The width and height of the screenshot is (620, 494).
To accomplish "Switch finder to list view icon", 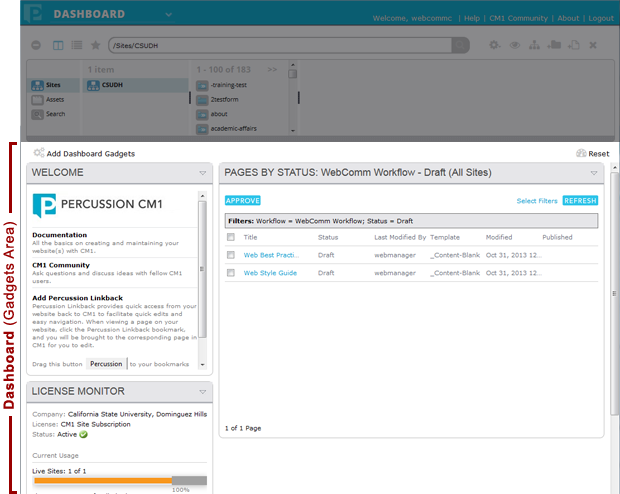I will coord(77,45).
